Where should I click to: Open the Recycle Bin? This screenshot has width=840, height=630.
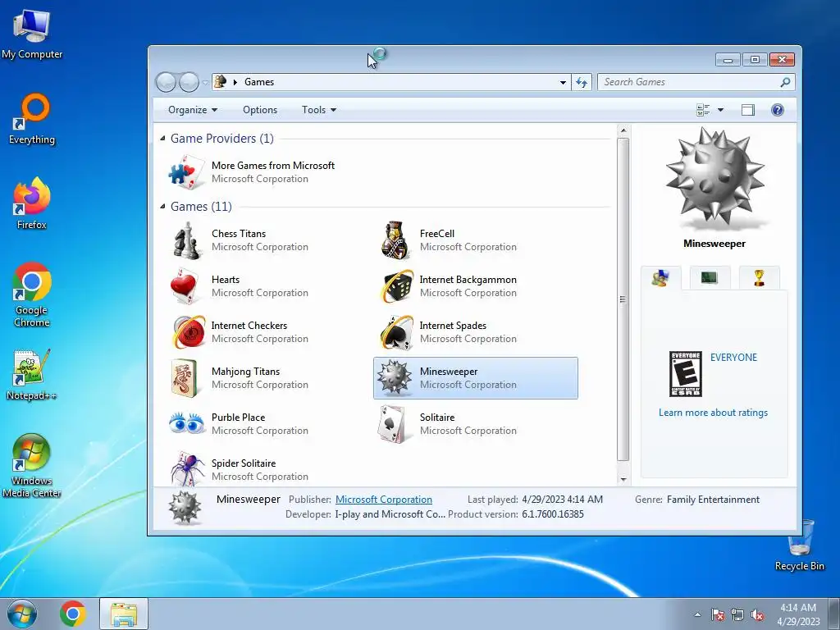pyautogui.click(x=800, y=545)
